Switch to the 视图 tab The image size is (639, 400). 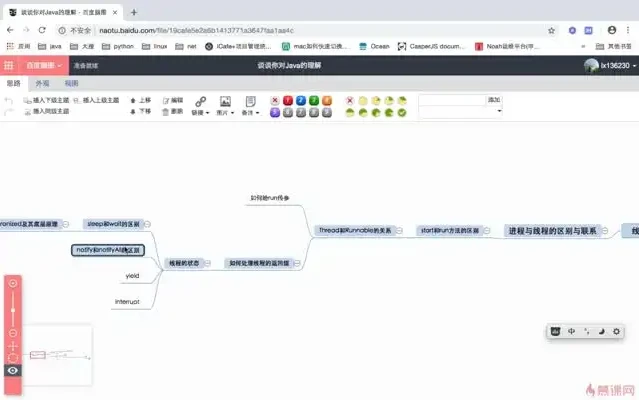[69, 84]
